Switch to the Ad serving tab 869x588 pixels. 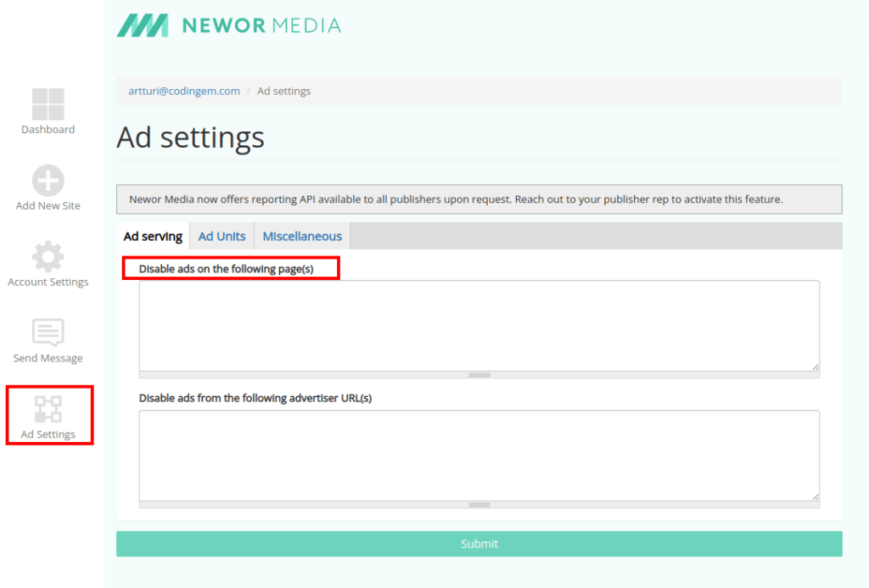pyautogui.click(x=153, y=236)
